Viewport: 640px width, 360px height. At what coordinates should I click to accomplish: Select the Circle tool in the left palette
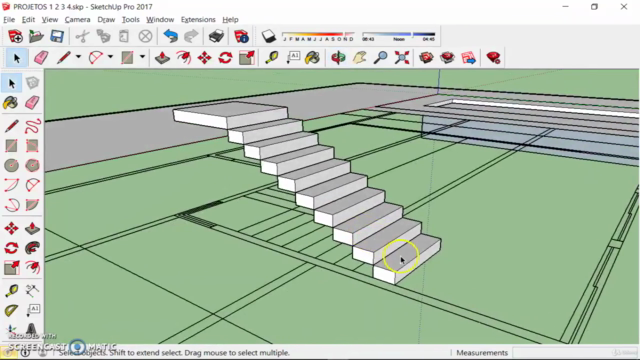11,165
